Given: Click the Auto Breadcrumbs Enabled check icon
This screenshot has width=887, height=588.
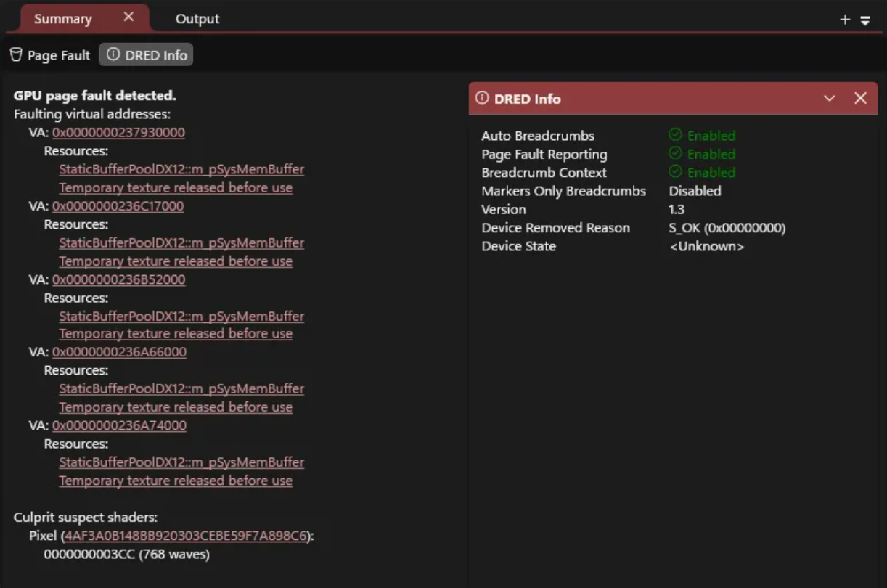Looking at the screenshot, I should click(x=675, y=135).
